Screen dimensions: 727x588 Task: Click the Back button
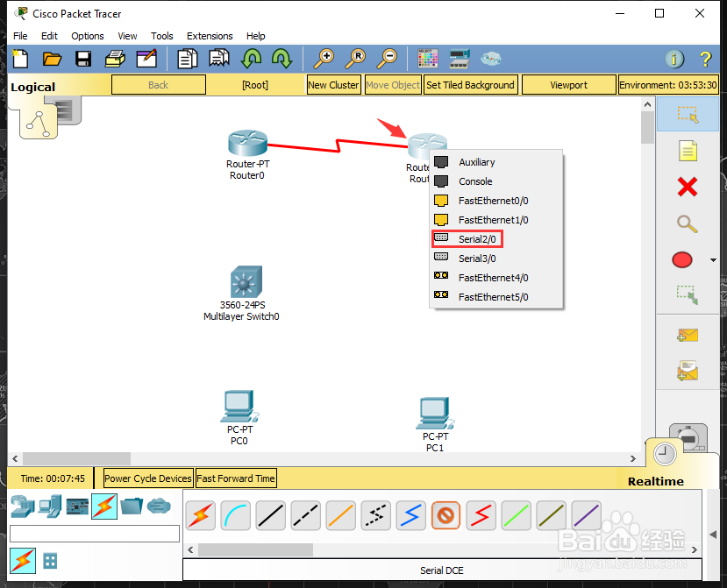pos(159,85)
